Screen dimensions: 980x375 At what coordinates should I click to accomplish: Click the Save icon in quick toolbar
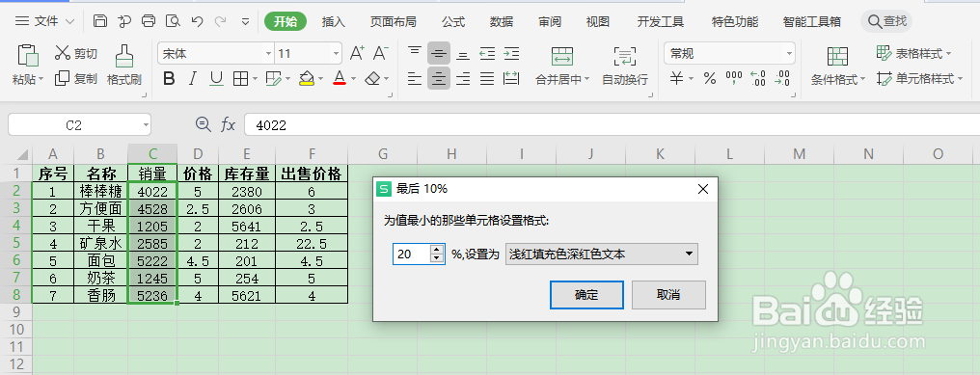100,21
